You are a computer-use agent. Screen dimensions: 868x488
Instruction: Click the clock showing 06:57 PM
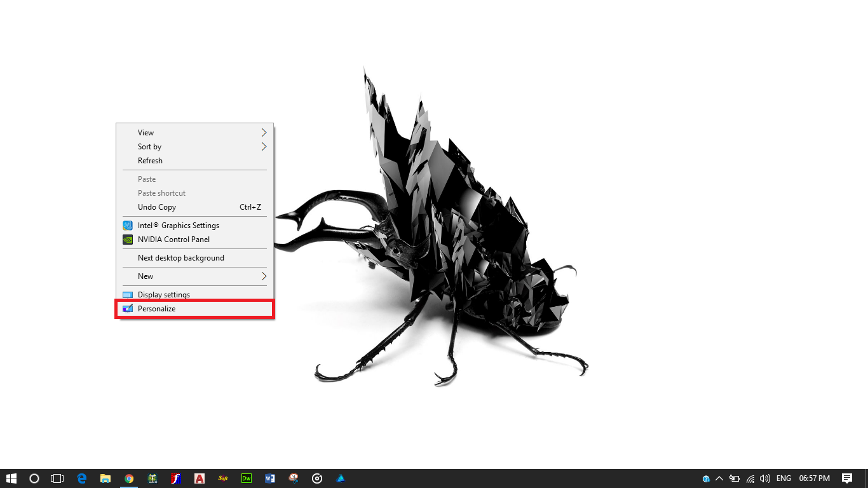tap(814, 478)
